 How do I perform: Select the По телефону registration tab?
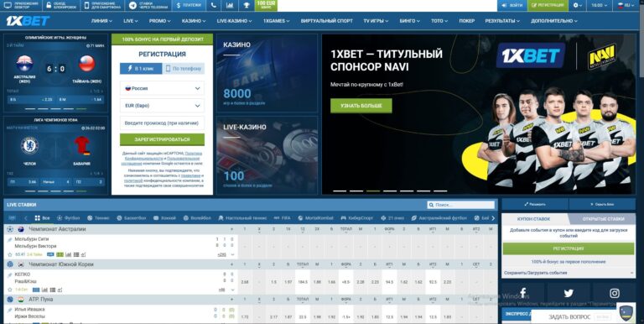click(x=184, y=69)
